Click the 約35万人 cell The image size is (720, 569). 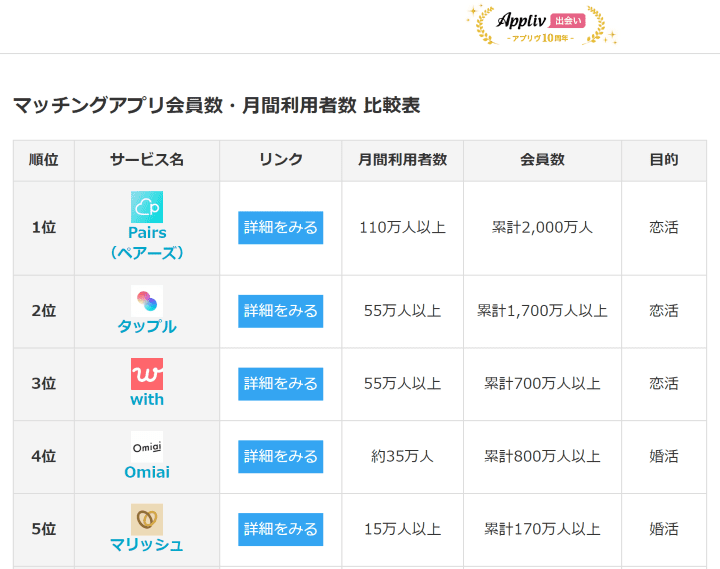click(x=403, y=456)
